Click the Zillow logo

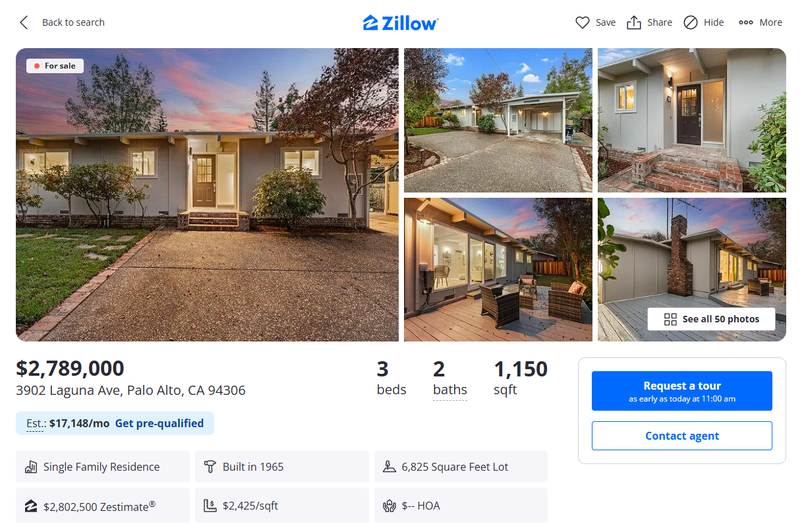401,22
